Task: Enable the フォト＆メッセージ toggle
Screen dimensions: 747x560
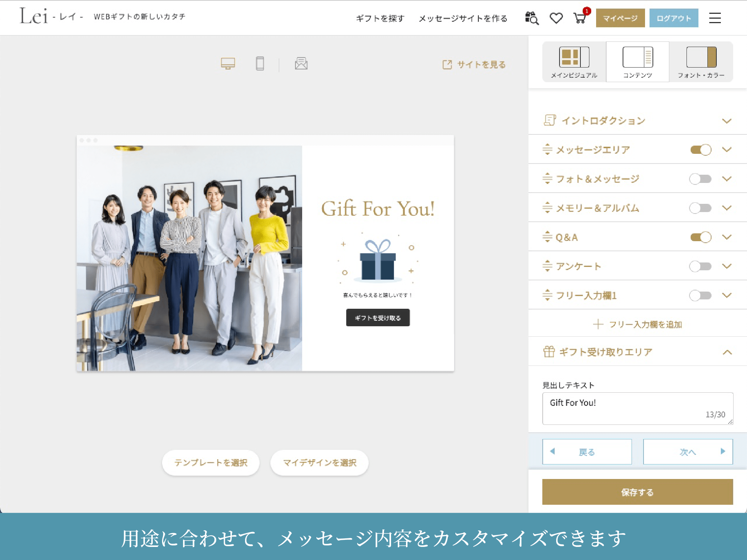Action: 700,179
